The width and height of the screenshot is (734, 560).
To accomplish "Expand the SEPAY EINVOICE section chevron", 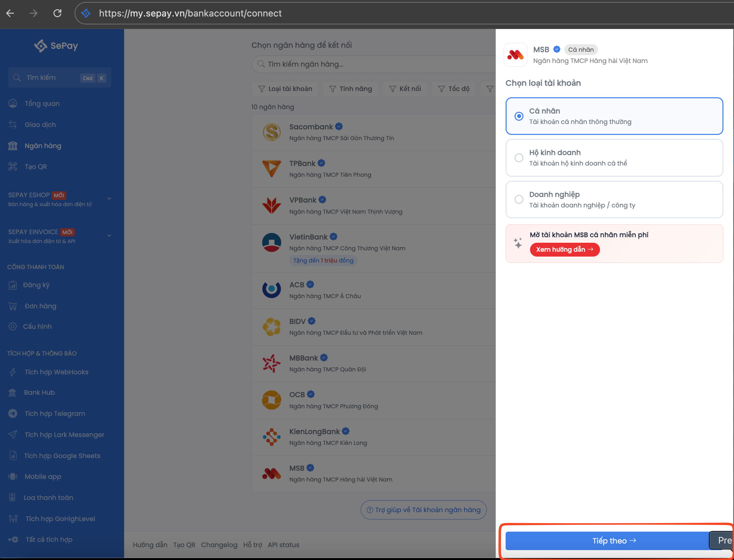I will 109,236.
